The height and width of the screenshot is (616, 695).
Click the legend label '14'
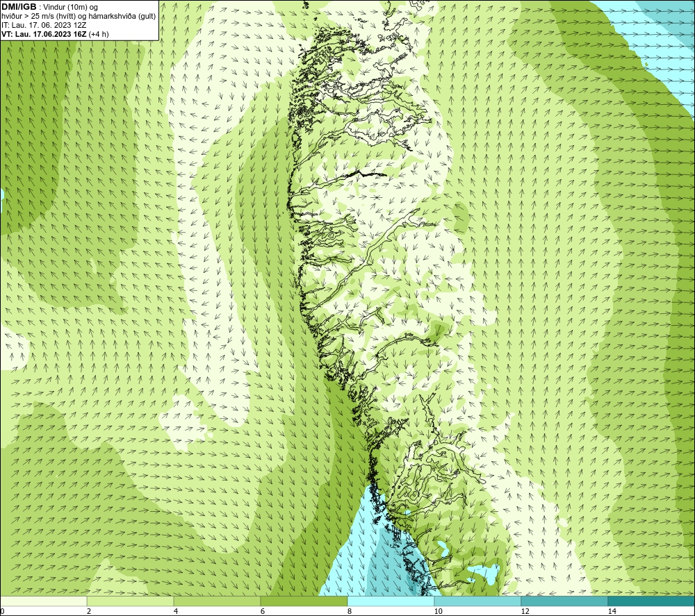612,612
